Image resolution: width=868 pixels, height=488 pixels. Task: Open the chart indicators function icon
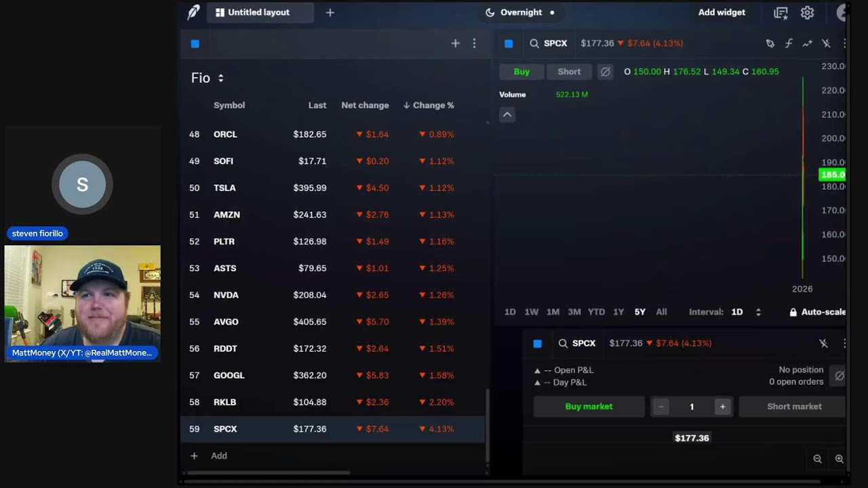coord(789,43)
